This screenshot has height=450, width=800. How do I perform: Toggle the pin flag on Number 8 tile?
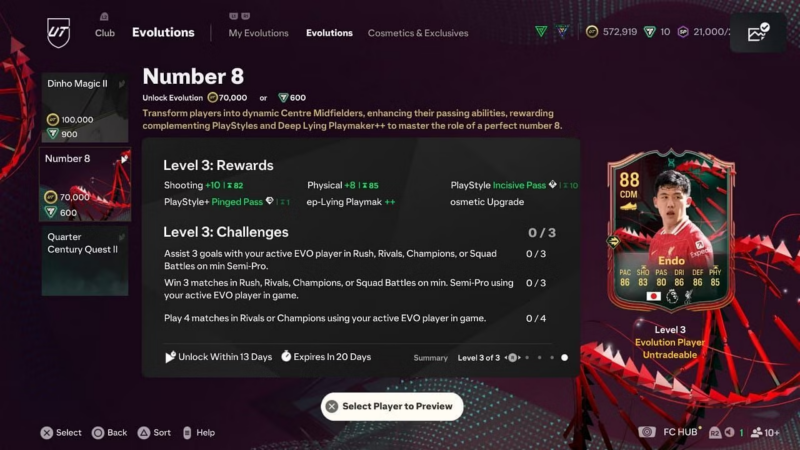[124, 159]
